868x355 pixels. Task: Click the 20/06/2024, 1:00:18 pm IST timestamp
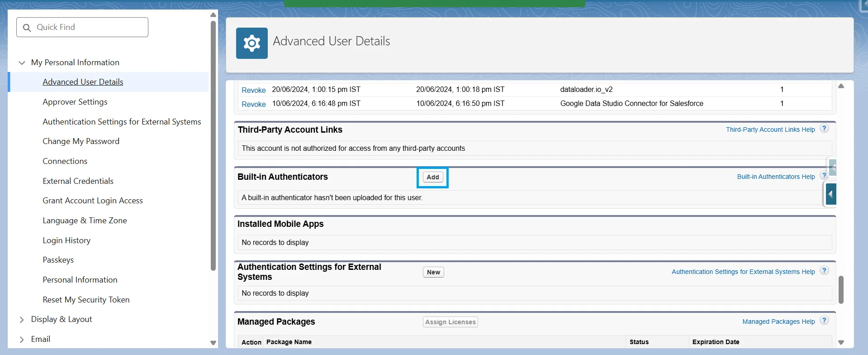(460, 89)
